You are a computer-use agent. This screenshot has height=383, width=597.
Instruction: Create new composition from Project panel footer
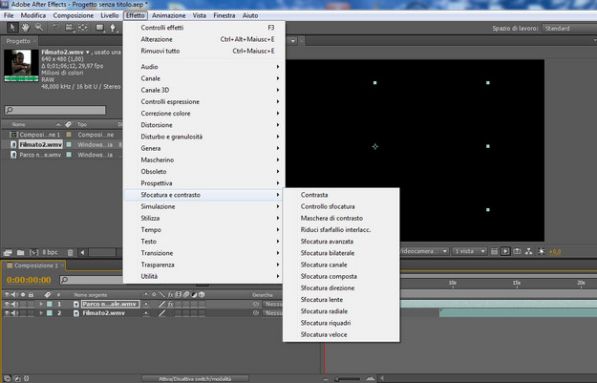tap(34, 252)
